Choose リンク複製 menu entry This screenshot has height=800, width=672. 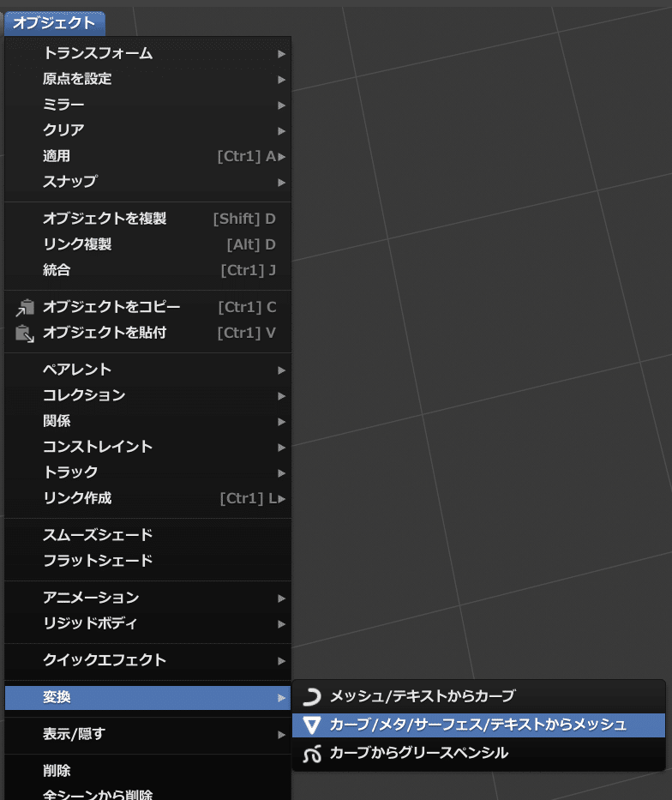[148, 244]
